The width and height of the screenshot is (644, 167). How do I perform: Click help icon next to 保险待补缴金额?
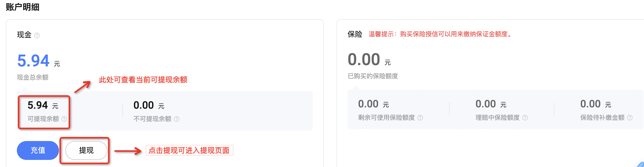[630, 118]
